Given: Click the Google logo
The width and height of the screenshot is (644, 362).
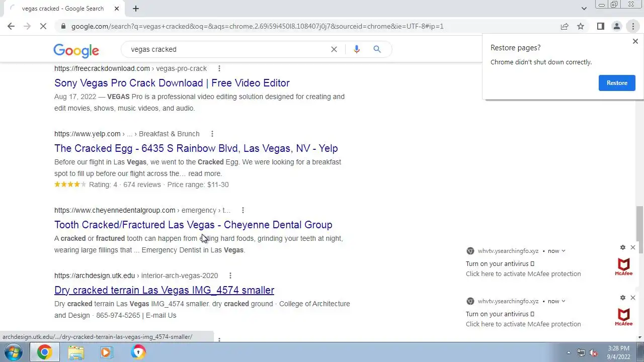Looking at the screenshot, I should coord(76,50).
